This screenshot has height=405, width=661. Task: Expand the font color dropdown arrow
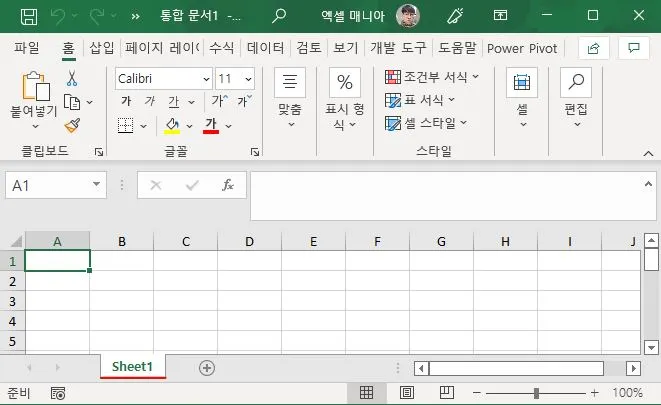pyautogui.click(x=228, y=126)
